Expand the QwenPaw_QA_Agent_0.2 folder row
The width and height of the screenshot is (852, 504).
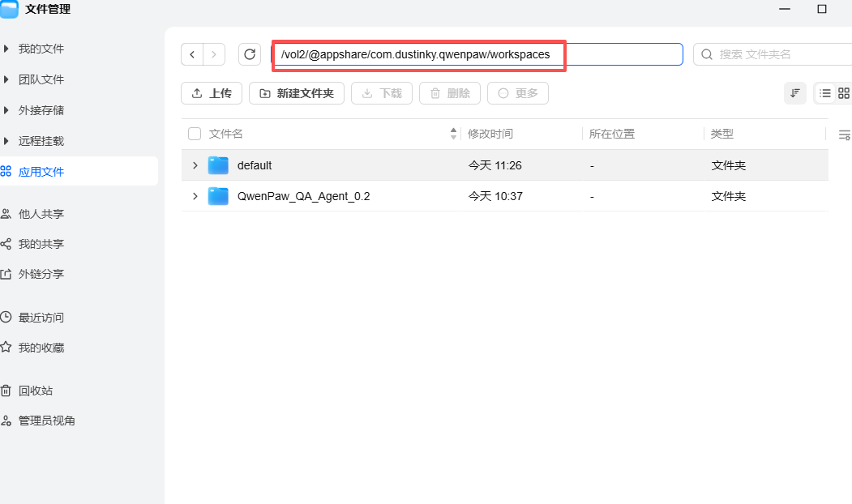tap(195, 196)
